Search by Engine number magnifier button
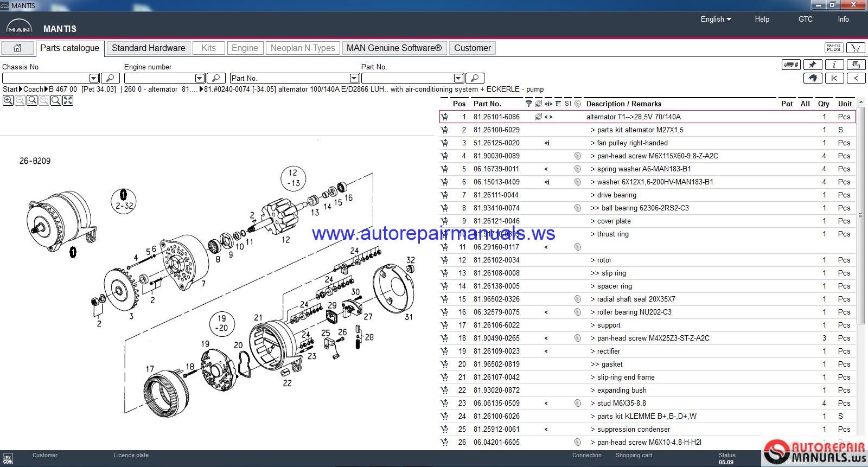Screen dimensions: 868x467 point(216,78)
